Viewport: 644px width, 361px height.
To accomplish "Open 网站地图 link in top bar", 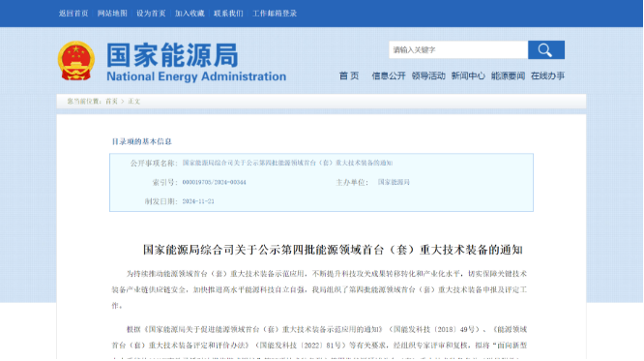I will click(x=112, y=14).
